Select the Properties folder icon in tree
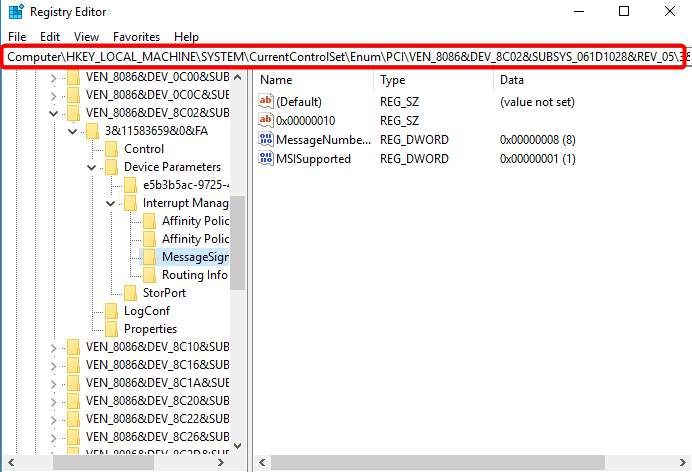 [x=112, y=329]
